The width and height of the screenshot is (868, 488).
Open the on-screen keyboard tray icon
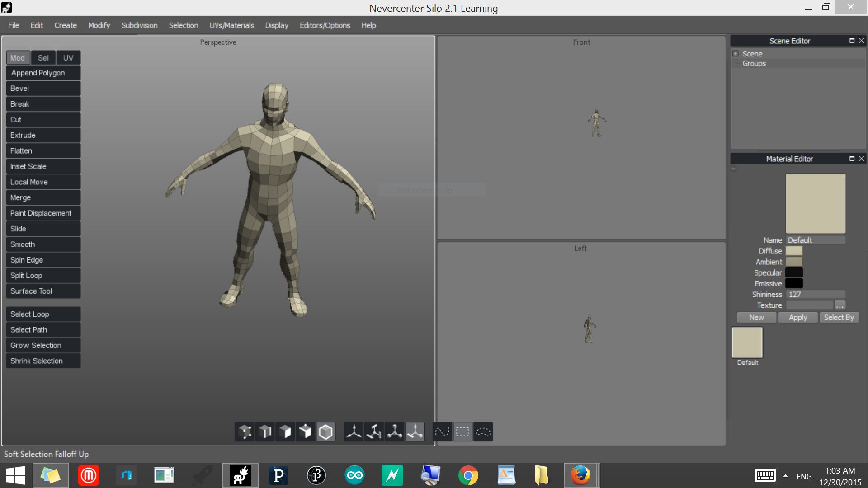tap(765, 476)
